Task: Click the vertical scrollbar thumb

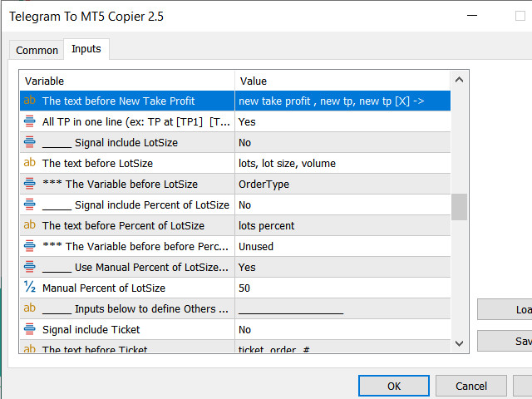Action: coord(459,206)
